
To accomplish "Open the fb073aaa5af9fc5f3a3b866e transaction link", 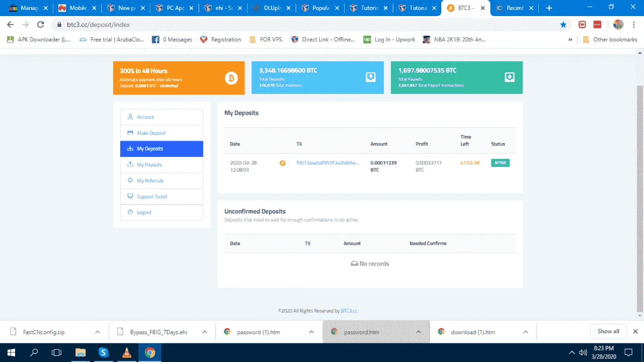I will click(x=328, y=163).
